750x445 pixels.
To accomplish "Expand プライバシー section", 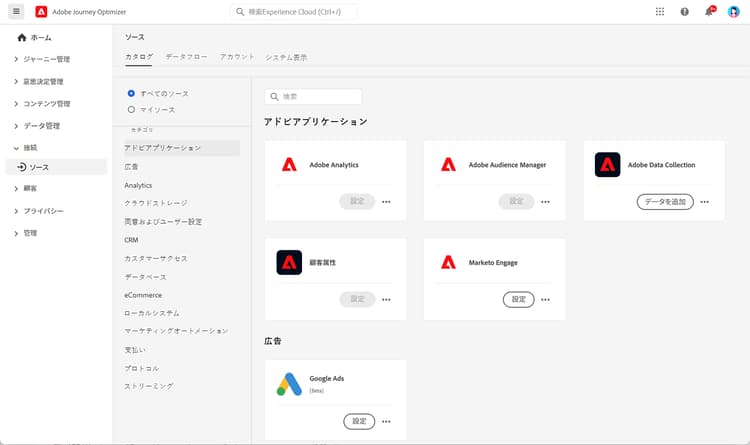I will click(x=16, y=211).
